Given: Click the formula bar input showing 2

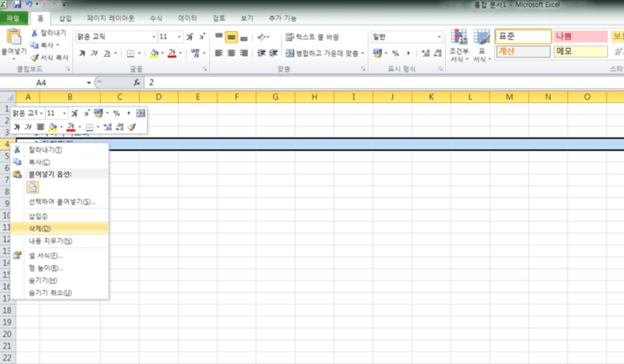Looking at the screenshot, I should click(384, 82).
